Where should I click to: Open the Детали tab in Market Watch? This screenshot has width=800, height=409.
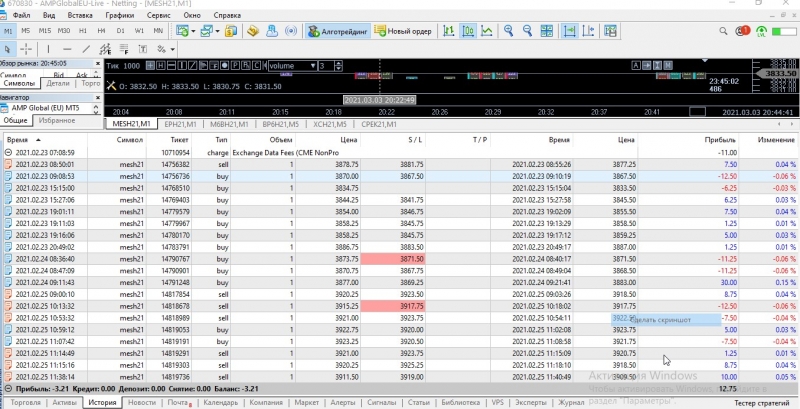point(58,83)
